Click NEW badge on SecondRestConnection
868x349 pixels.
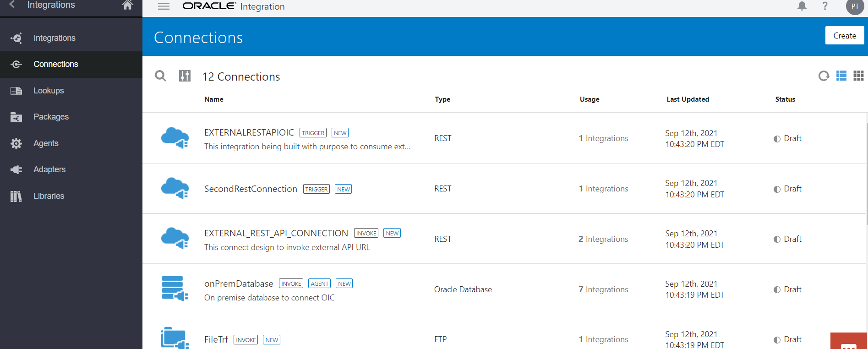(344, 189)
